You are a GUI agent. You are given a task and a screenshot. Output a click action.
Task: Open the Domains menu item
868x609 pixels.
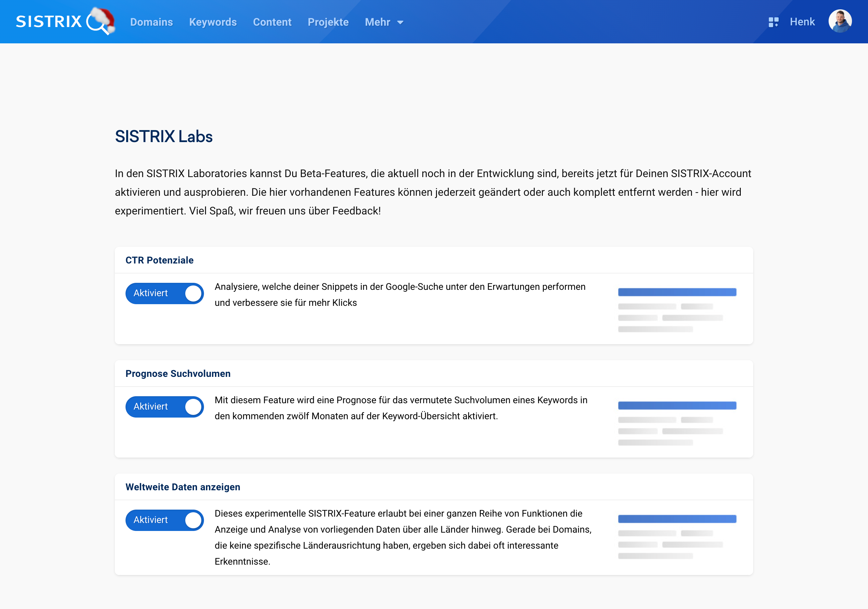151,22
